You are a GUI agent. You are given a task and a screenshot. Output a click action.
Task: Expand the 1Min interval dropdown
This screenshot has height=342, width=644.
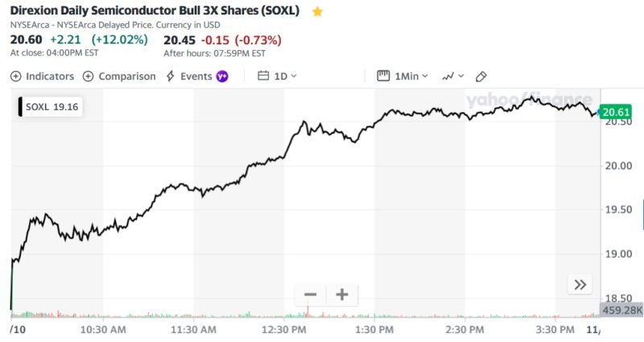click(411, 76)
